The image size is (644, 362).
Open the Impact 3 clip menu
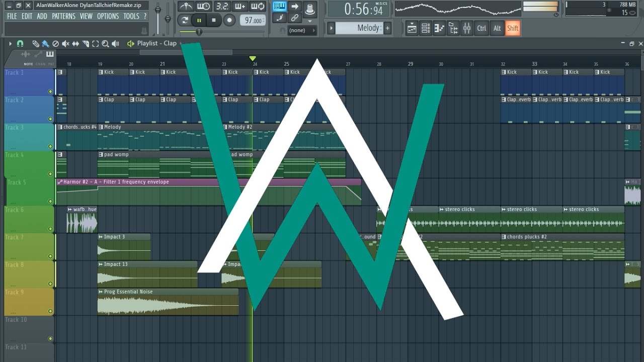(101, 237)
